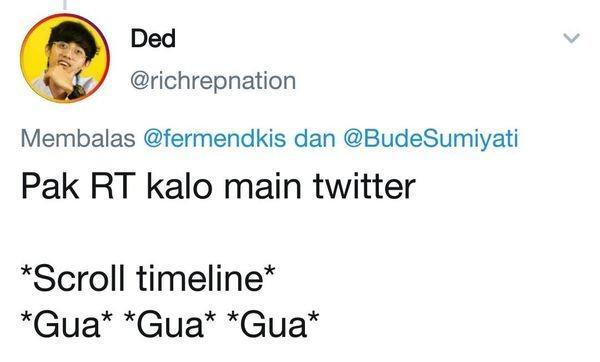The width and height of the screenshot is (600, 362).
Task: Visit the @BudeSumiyati mention
Action: tap(431, 139)
